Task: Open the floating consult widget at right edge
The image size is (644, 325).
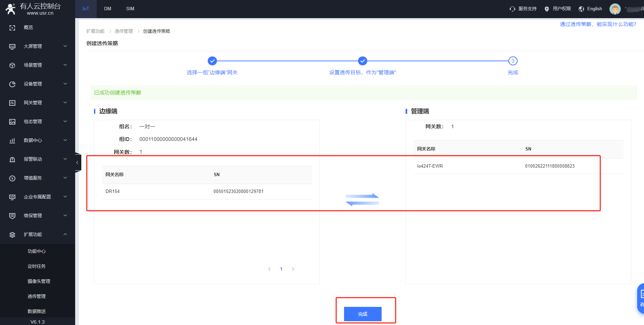Action: coord(641,298)
